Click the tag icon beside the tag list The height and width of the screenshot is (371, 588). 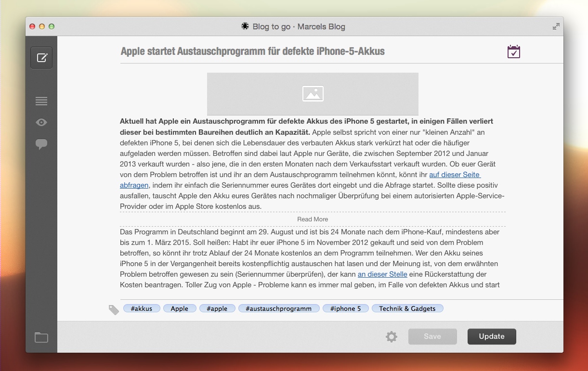114,310
